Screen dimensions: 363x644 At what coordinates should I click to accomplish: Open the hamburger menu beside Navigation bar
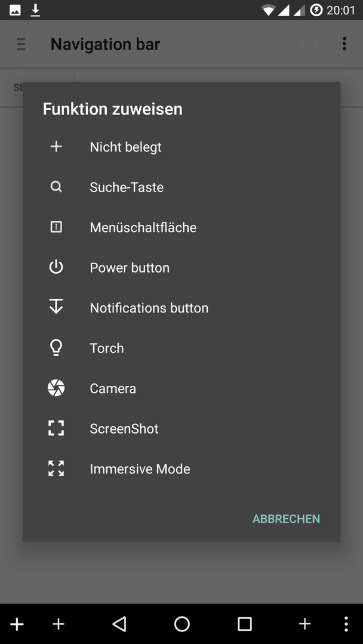point(21,44)
